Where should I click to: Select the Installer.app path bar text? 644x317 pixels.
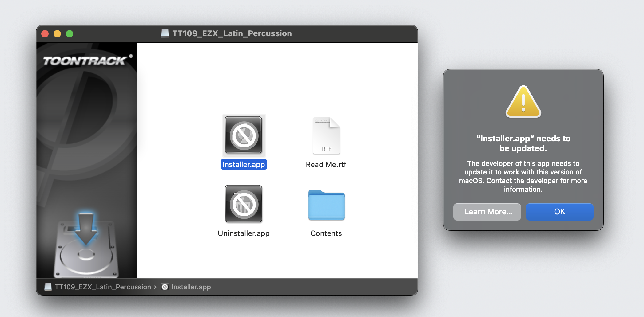point(191,287)
